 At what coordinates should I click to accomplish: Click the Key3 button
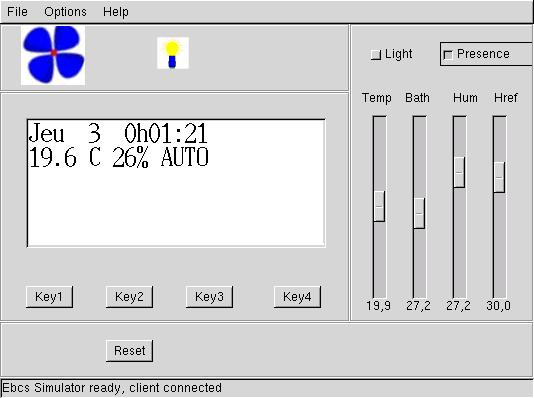(209, 297)
